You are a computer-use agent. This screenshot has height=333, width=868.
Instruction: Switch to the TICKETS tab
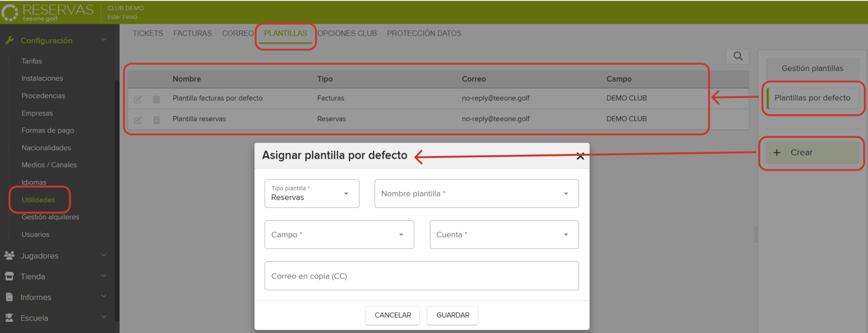[x=148, y=33]
